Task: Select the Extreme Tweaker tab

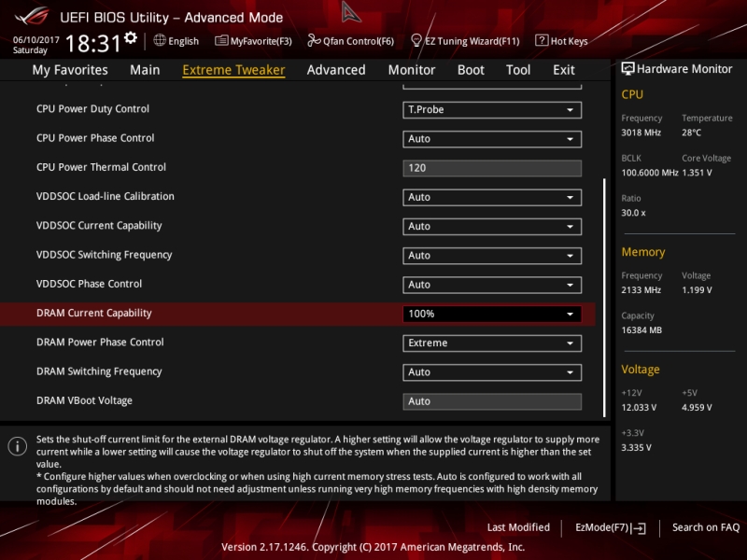Action: click(234, 70)
